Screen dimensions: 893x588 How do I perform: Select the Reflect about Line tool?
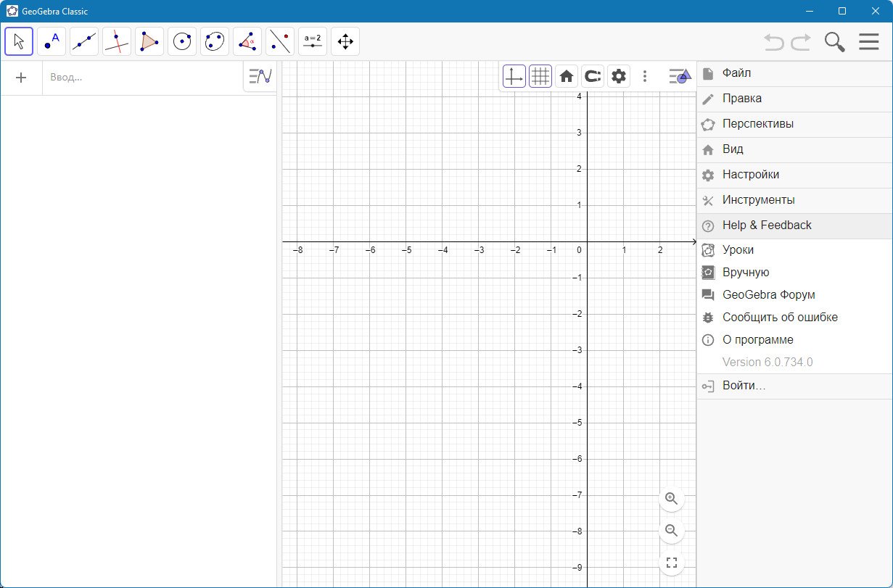[280, 41]
